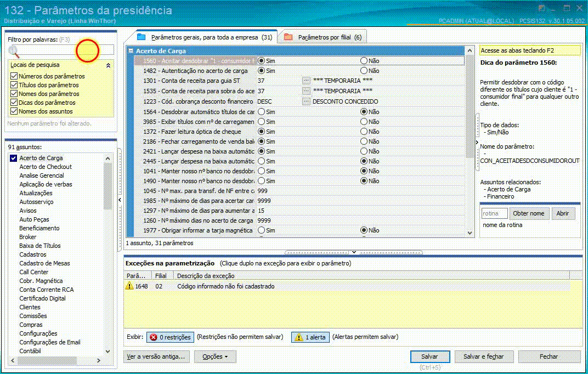This screenshot has width=588, height=374.
Task: Select Certificado Digital subject
Action: (42, 298)
